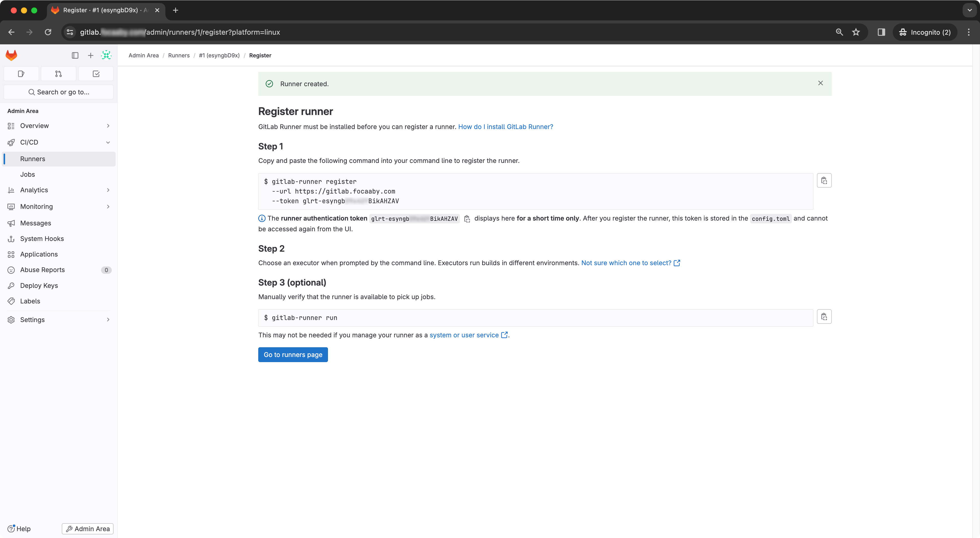Open System Hooks in sidebar
The width and height of the screenshot is (980, 538).
point(59,239)
